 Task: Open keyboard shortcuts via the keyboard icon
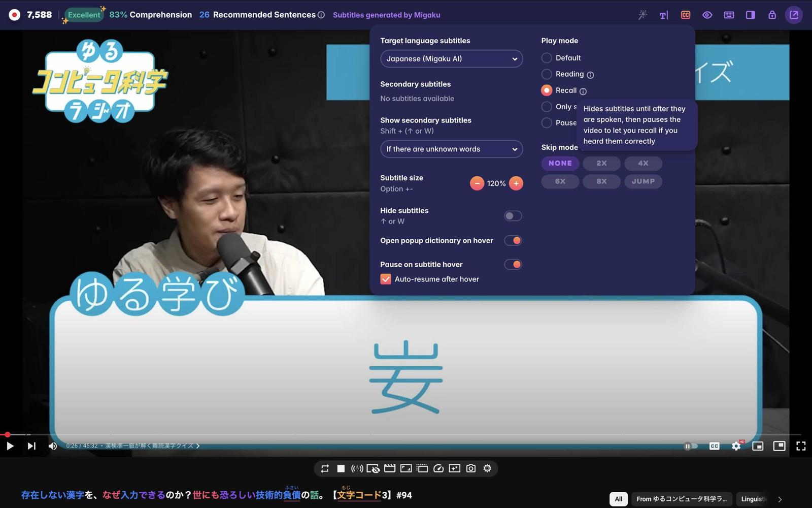pyautogui.click(x=729, y=15)
